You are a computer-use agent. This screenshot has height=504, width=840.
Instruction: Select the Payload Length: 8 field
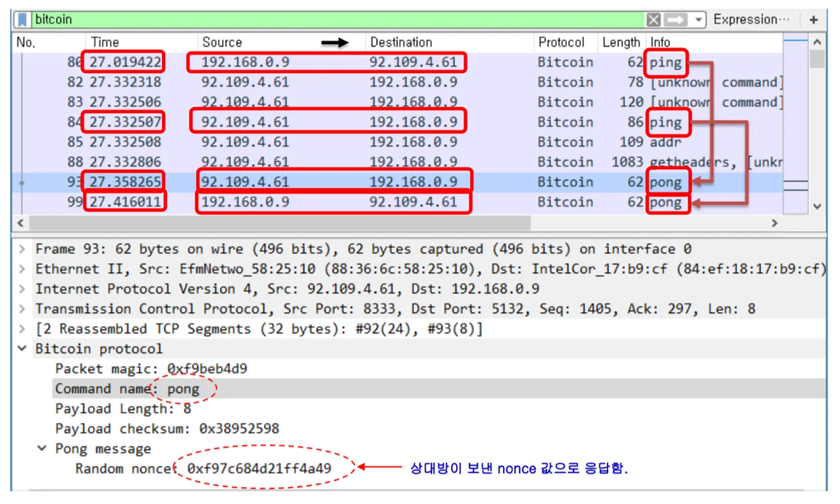[123, 409]
